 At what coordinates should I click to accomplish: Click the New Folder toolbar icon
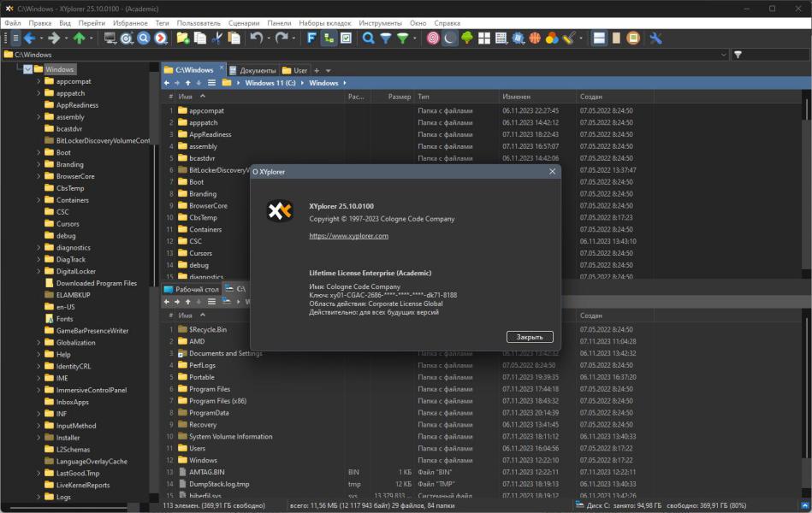click(183, 38)
